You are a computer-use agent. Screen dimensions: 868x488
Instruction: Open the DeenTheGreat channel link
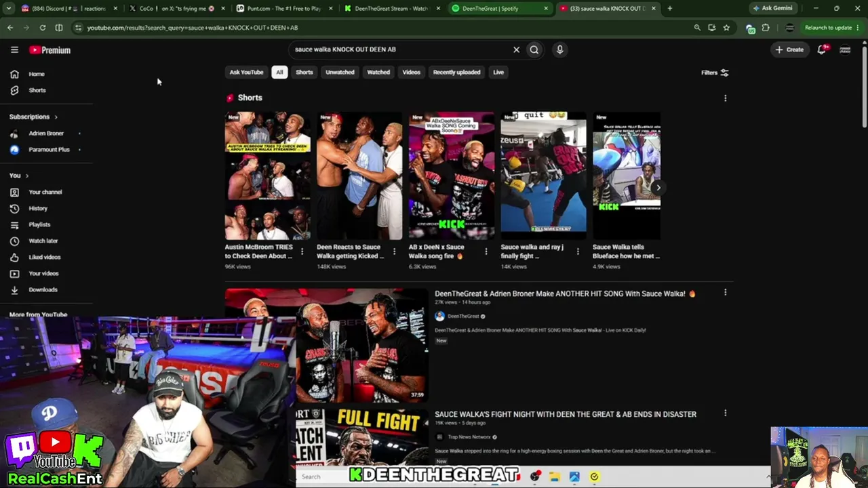pos(464,317)
